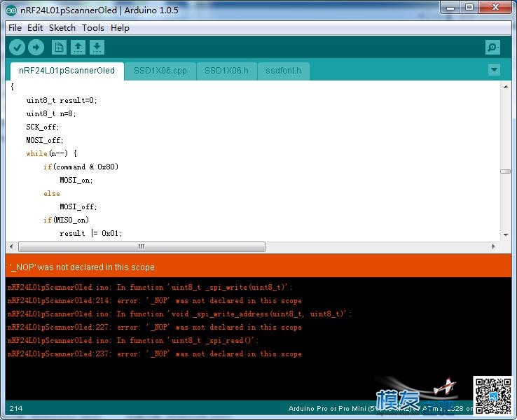Screen dimensions: 517x420
Task: Switch to the SSD1X06.h tab
Action: tap(226, 71)
